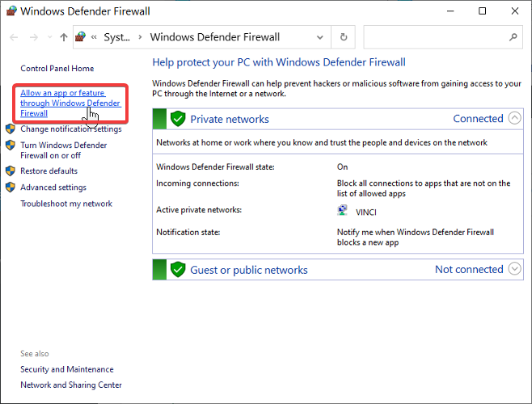Image resolution: width=532 pixels, height=404 pixels.
Task: Open Security and Maintenance
Action: click(x=67, y=369)
